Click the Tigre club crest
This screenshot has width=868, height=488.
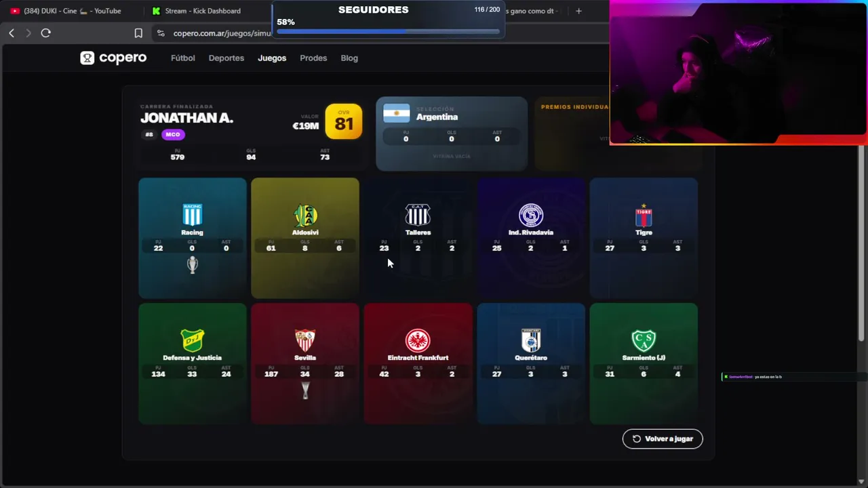pyautogui.click(x=644, y=215)
